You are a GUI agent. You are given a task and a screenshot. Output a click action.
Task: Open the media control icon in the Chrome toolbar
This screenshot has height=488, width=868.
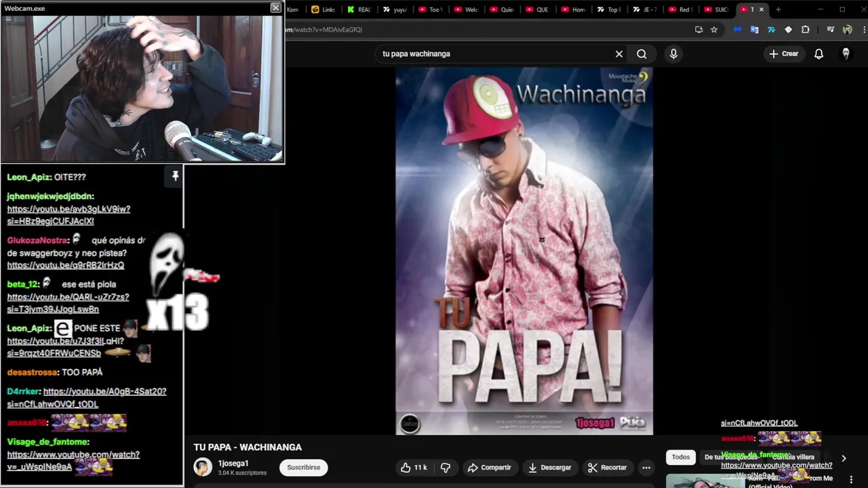pyautogui.click(x=831, y=30)
